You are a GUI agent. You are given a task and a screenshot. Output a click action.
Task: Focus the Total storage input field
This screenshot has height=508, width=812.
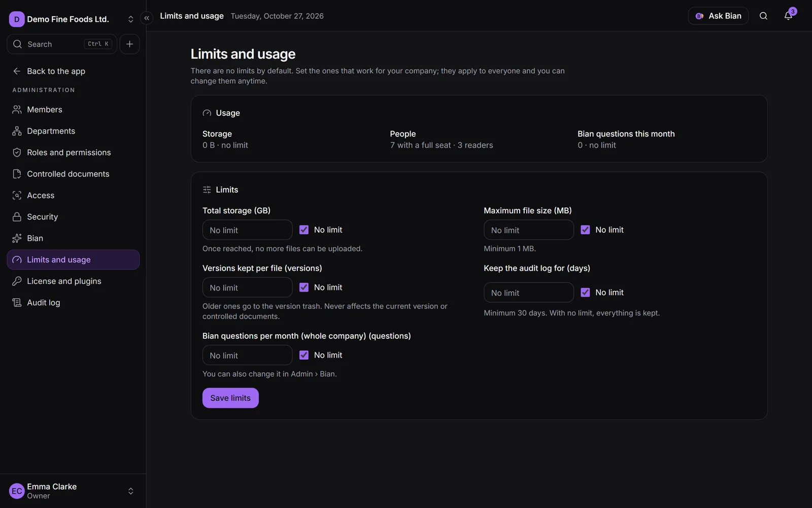(247, 230)
